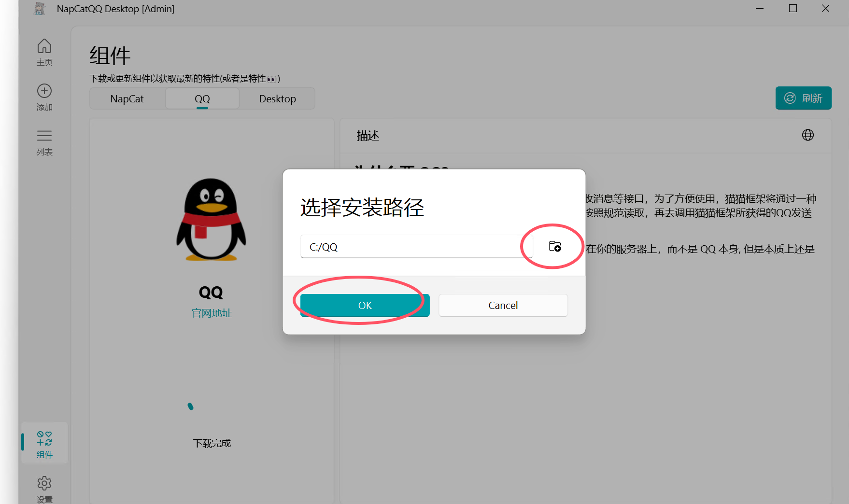This screenshot has width=849, height=504.
Task: Switch to the NapCat tab
Action: pyautogui.click(x=127, y=98)
